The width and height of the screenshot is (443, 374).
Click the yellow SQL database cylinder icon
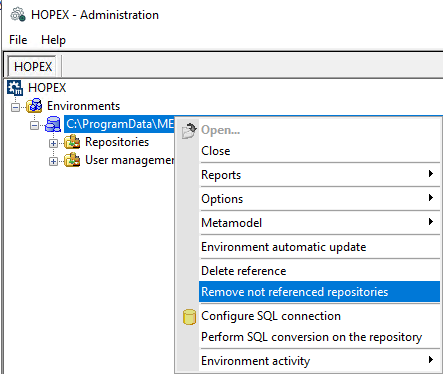[x=189, y=317]
